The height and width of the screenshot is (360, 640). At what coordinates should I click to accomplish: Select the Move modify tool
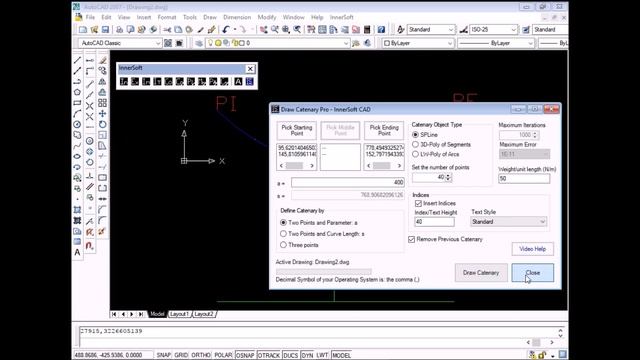point(102,113)
